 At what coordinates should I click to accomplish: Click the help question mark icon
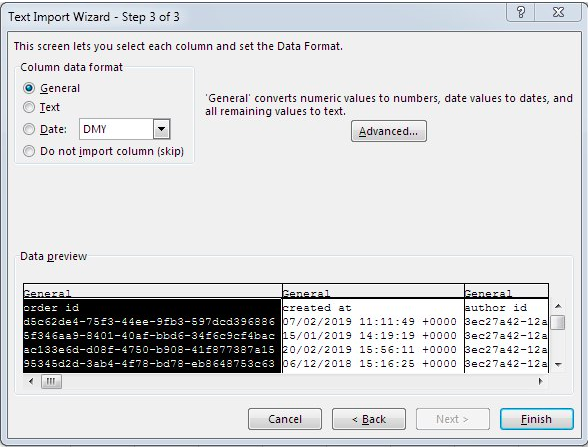(520, 12)
